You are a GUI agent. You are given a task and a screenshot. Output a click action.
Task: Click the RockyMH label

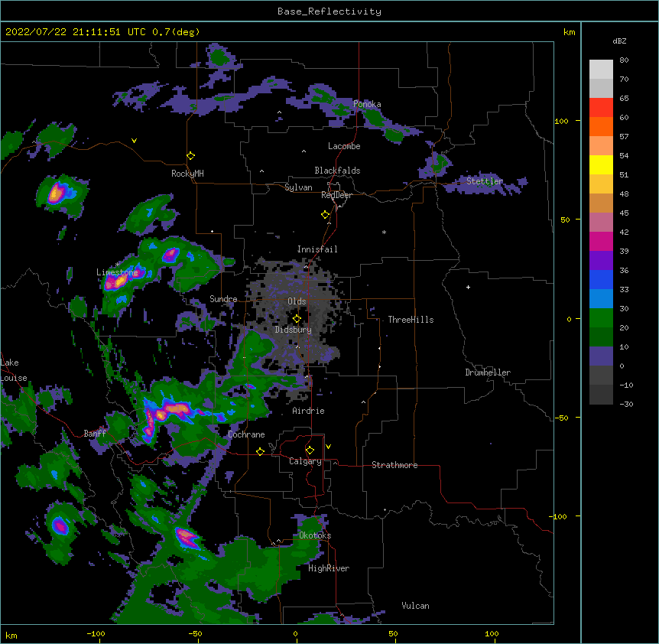point(187,174)
